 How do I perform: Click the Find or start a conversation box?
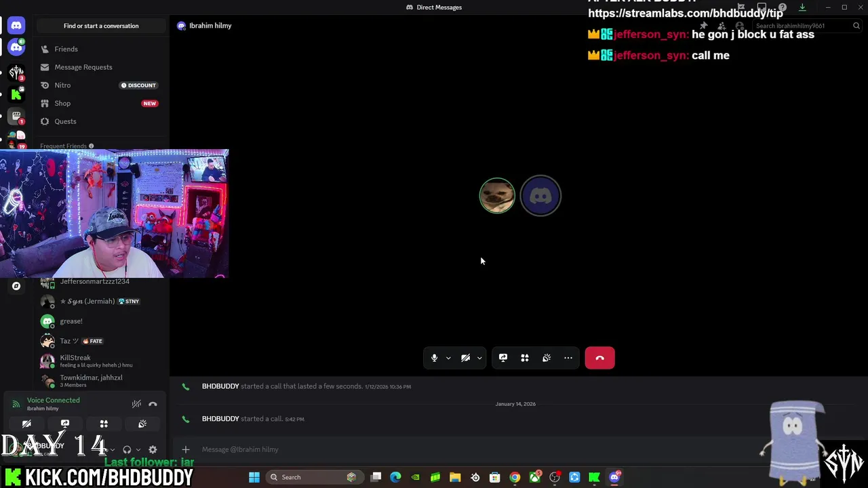(101, 26)
